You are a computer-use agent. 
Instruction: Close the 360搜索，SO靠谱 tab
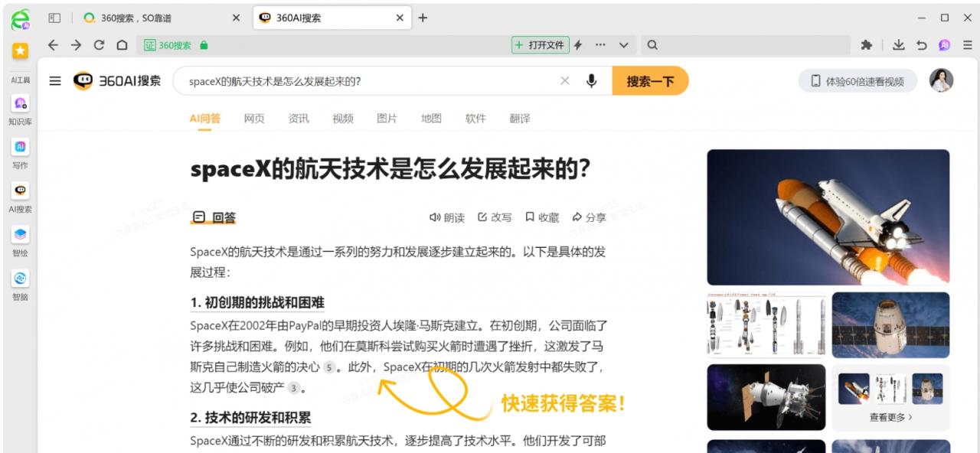point(236,18)
